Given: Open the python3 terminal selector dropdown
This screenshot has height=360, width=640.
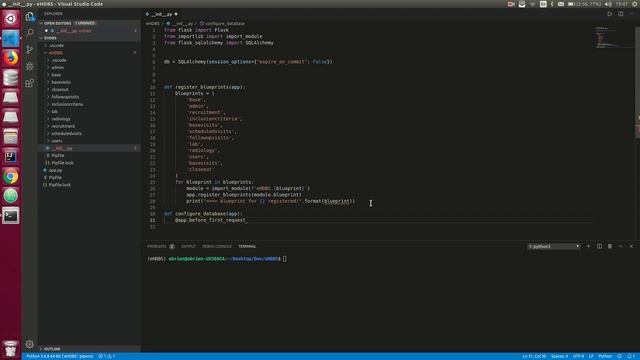Looking at the screenshot, I should (553, 247).
